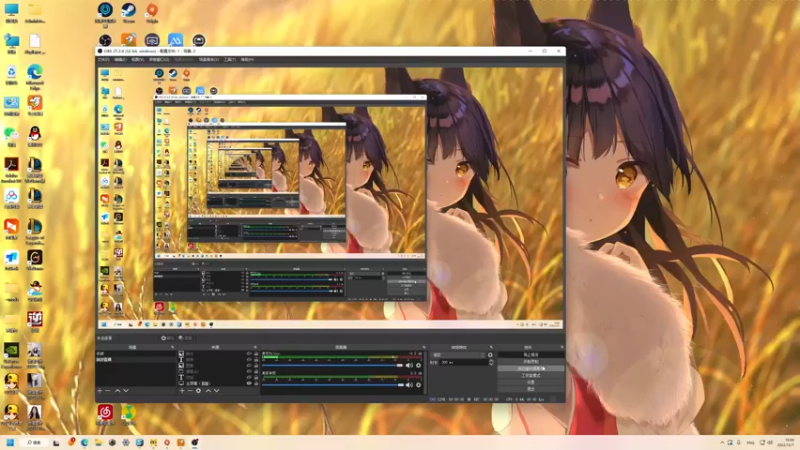Toggle visibility eye of the window capture source
This screenshot has width=800, height=450.
pyautogui.click(x=249, y=371)
